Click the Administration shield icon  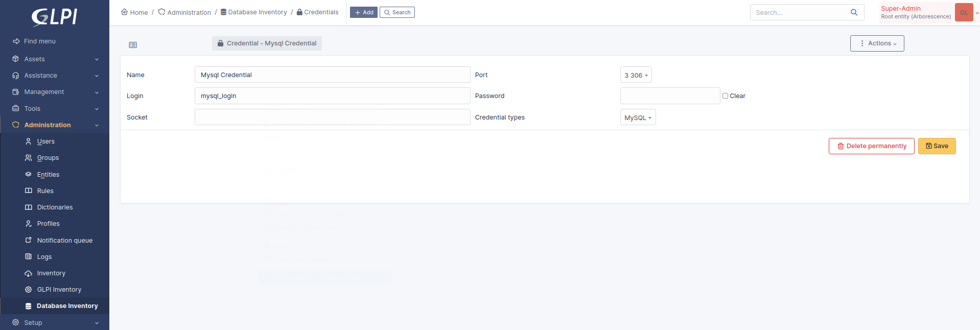click(x=16, y=125)
